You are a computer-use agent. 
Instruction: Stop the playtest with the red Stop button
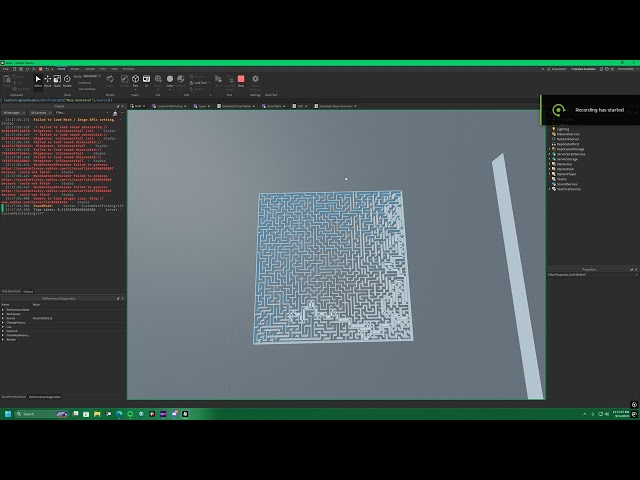[241, 81]
